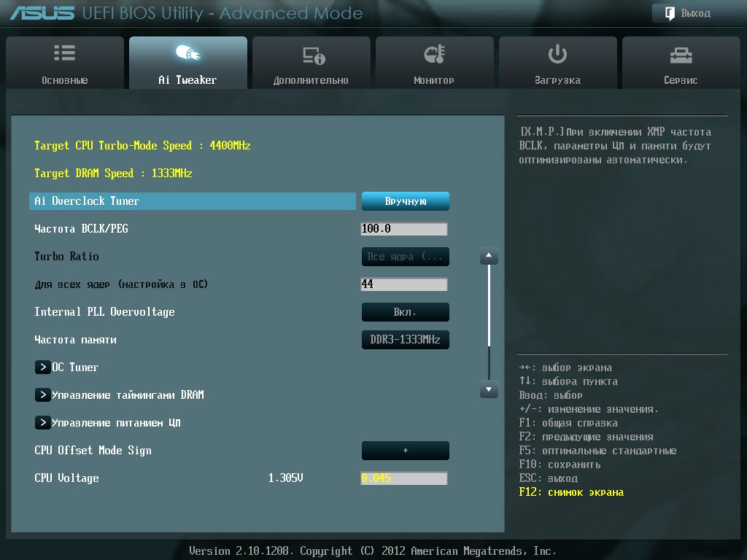Select the CPU Voltage label
Screen dimensions: 747x560
66,478
